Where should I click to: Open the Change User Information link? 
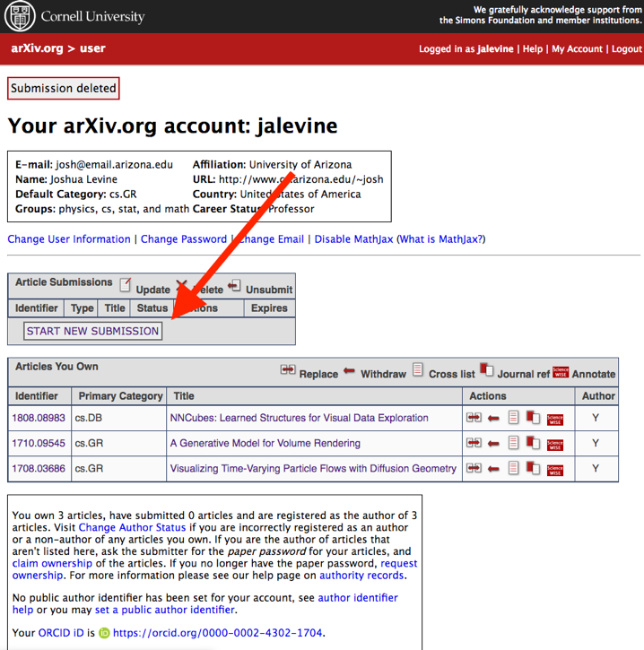tap(69, 239)
